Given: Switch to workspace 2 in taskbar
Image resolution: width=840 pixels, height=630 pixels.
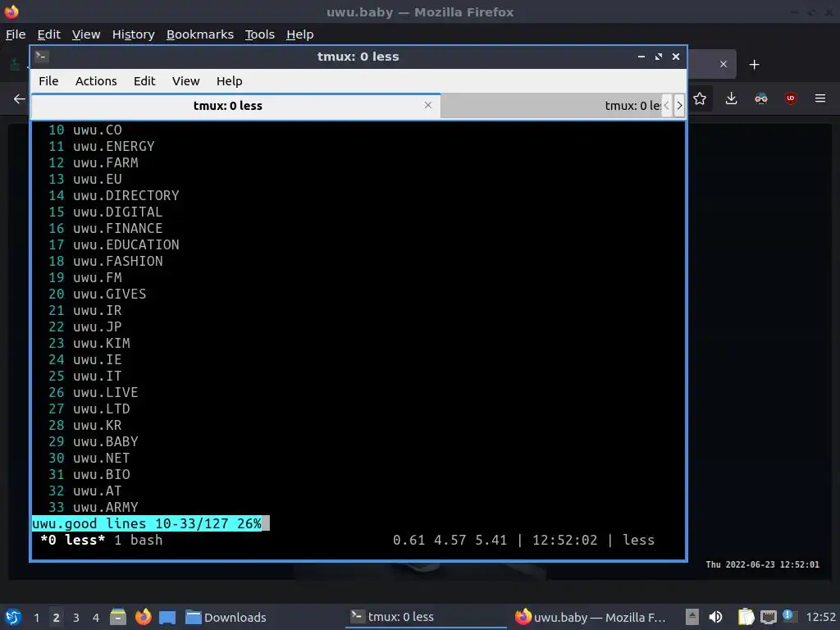Looking at the screenshot, I should tap(56, 618).
